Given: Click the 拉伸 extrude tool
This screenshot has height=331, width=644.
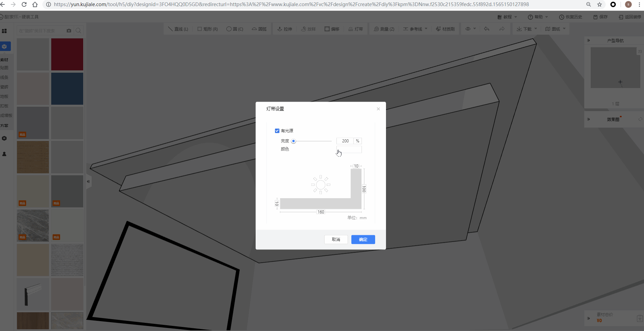Looking at the screenshot, I should pos(284,29).
